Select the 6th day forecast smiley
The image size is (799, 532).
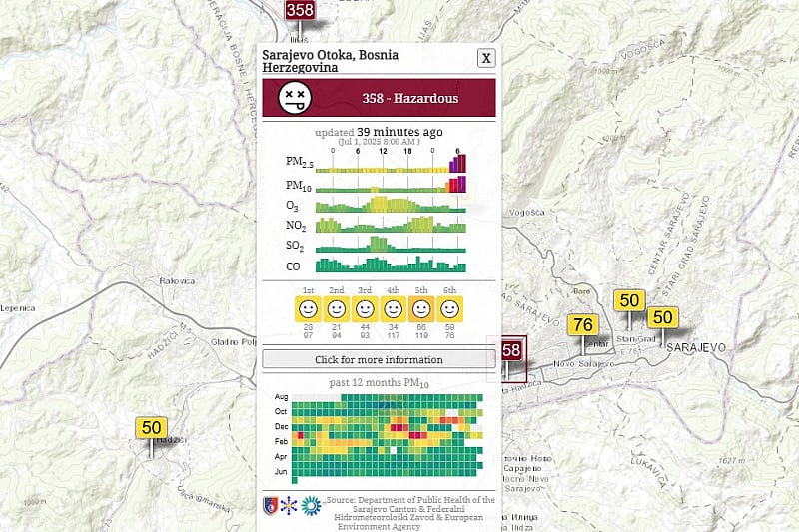pos(450,308)
